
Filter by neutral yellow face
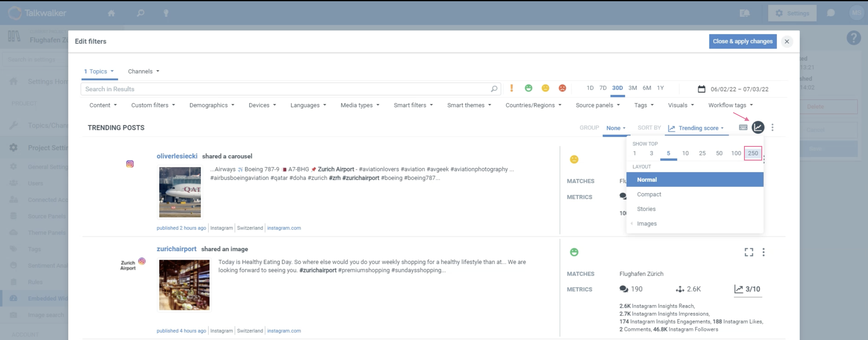[545, 88]
